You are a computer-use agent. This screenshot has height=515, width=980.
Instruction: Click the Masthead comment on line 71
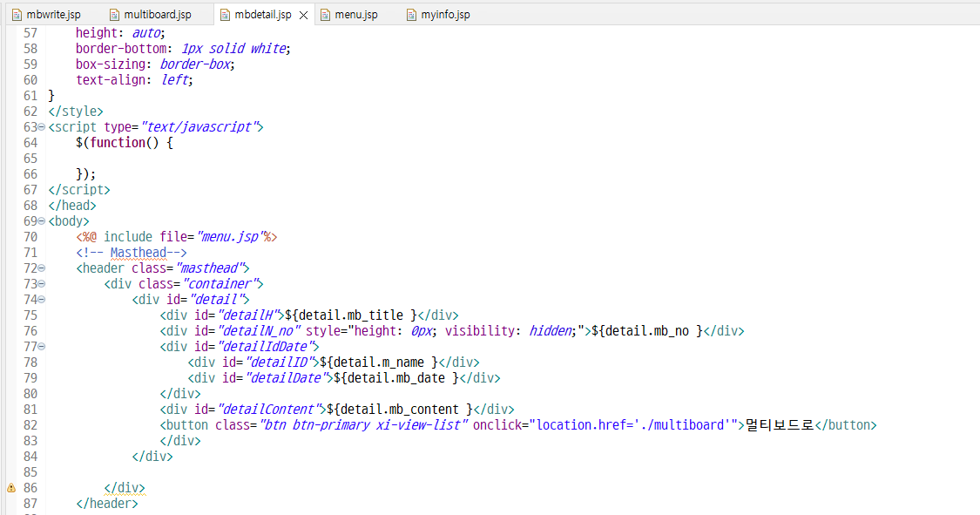132,253
